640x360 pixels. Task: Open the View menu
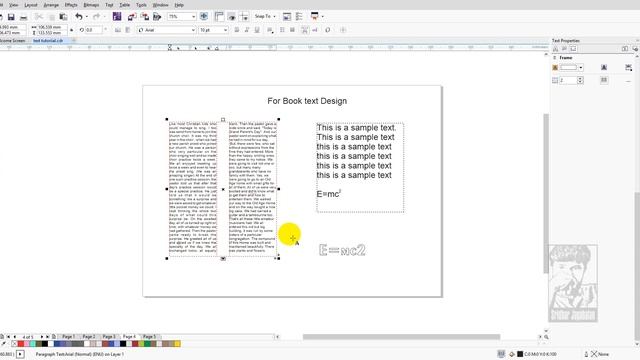13,5
